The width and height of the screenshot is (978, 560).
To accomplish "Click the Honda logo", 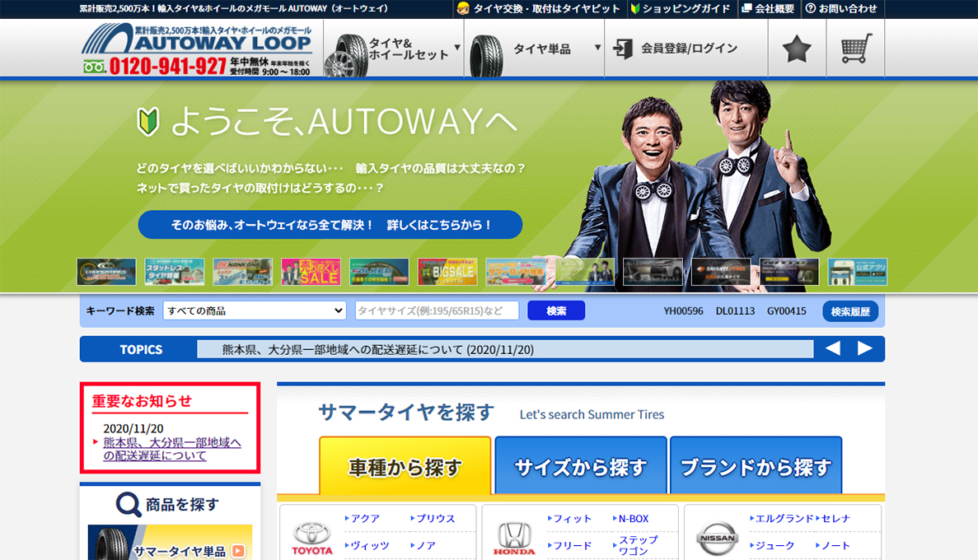I will [x=514, y=538].
